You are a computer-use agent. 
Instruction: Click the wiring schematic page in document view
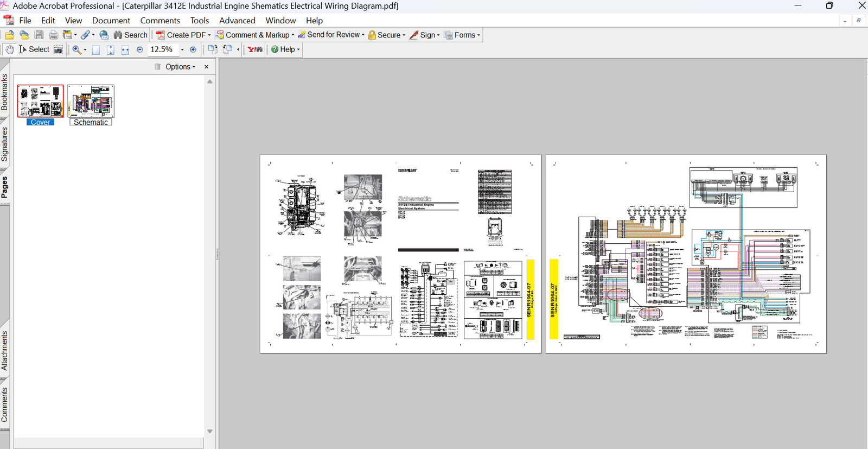click(x=686, y=254)
